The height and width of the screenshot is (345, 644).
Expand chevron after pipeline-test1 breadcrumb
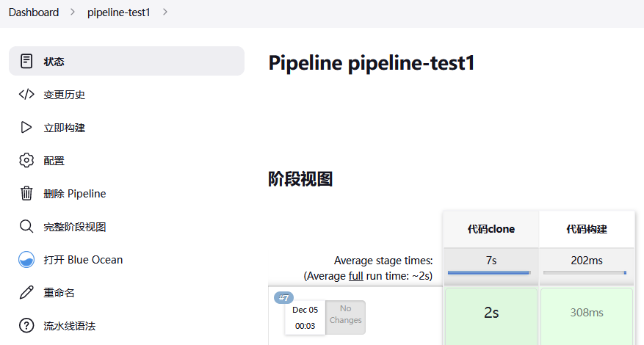pyautogui.click(x=164, y=12)
